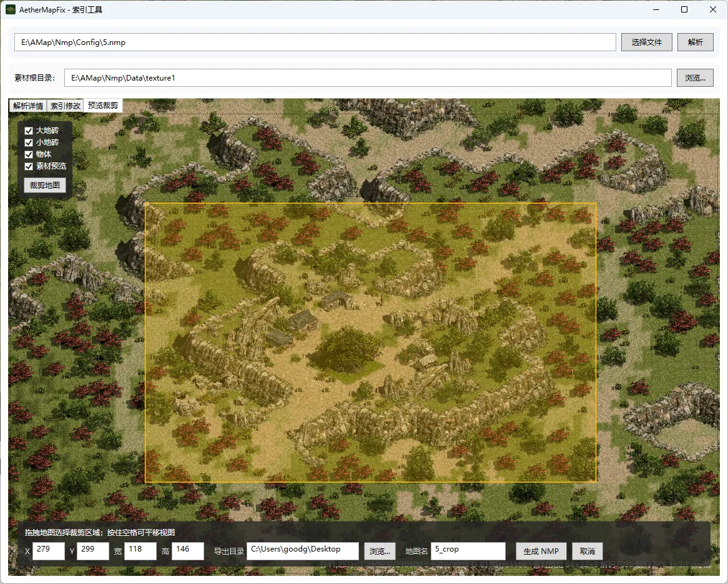Select the 预览裁剪 tab
Viewport: 728px width, 584px height.
tap(103, 106)
